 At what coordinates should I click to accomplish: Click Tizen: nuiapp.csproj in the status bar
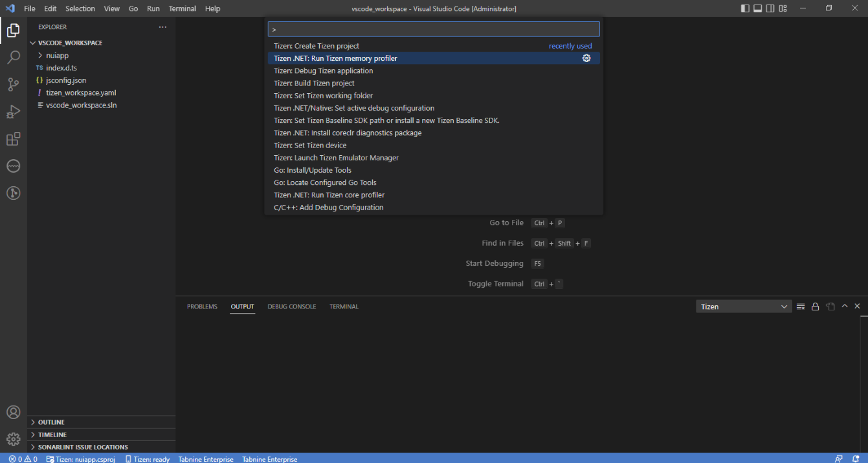[81, 458]
